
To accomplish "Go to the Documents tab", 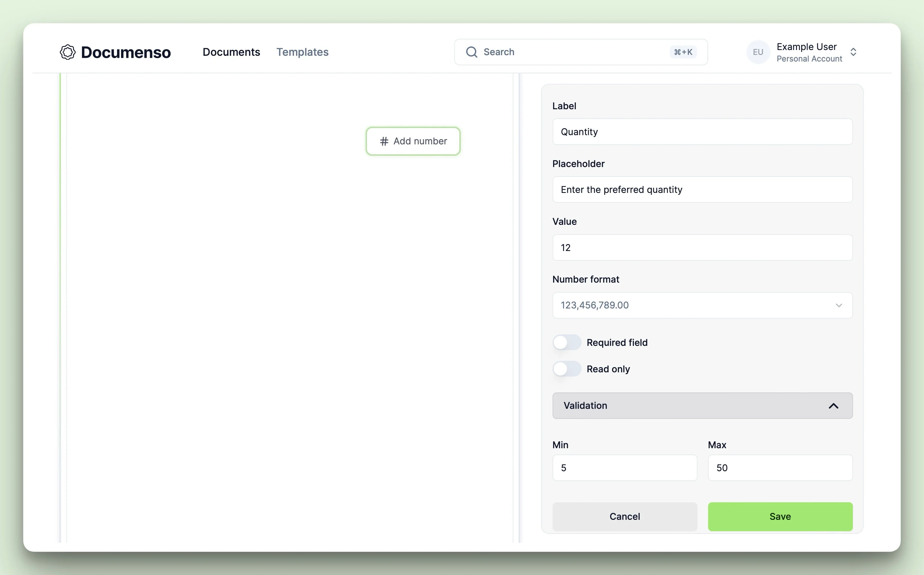I will [x=231, y=52].
